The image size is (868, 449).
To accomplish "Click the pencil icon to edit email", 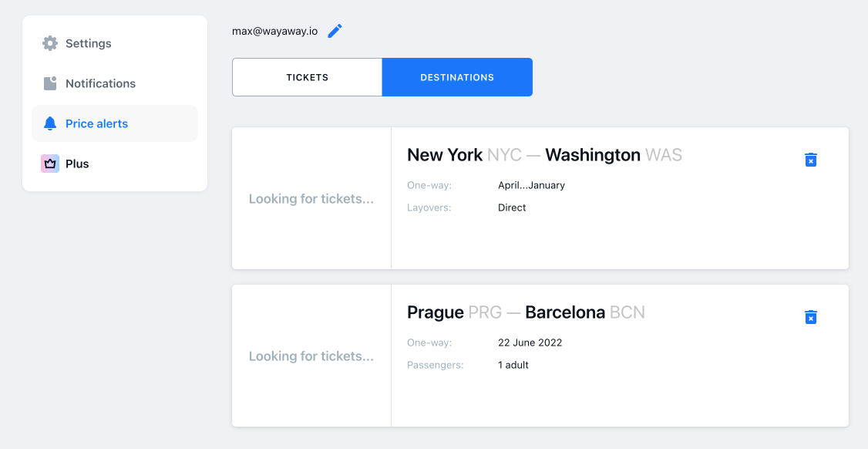I will click(335, 31).
